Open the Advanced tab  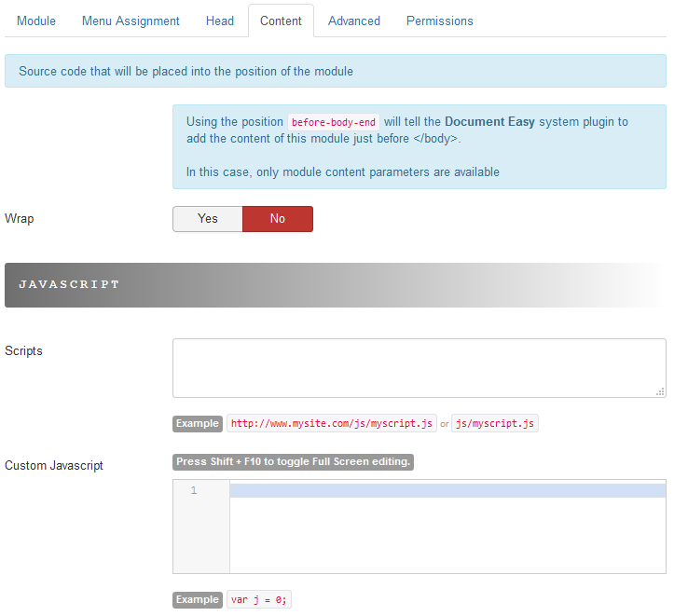(x=354, y=21)
